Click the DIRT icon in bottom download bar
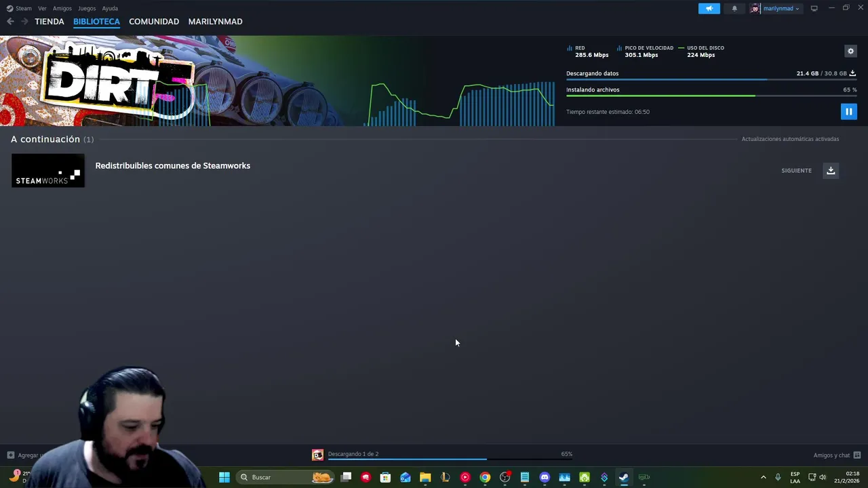This screenshot has width=868, height=488. (317, 455)
